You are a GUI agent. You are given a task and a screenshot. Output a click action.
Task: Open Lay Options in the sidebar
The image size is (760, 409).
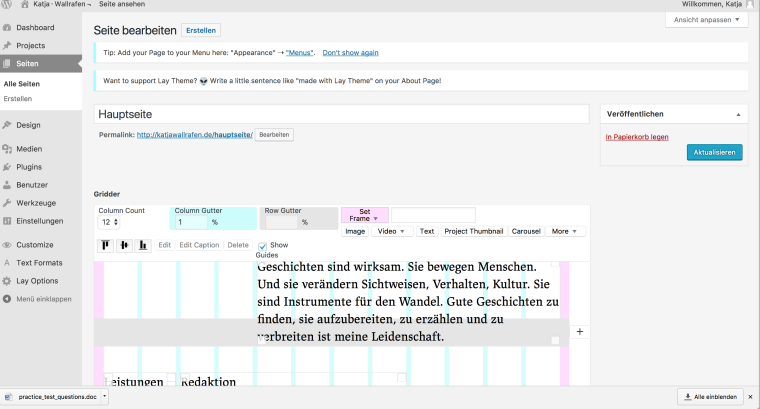[x=37, y=281]
